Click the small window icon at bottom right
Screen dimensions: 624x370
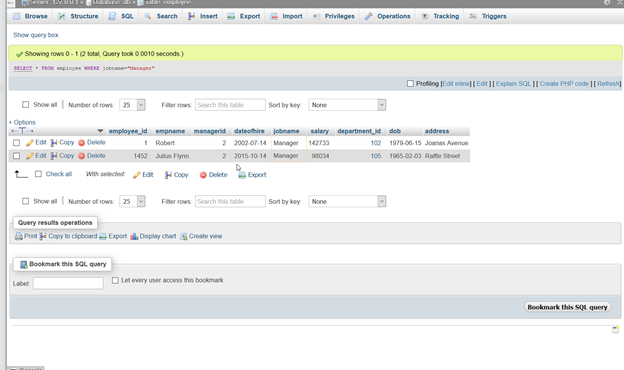(x=616, y=329)
